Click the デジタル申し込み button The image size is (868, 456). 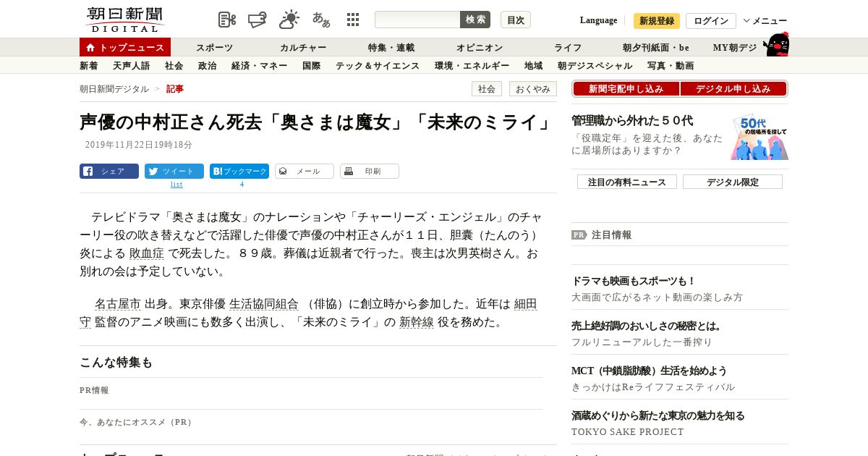point(733,89)
